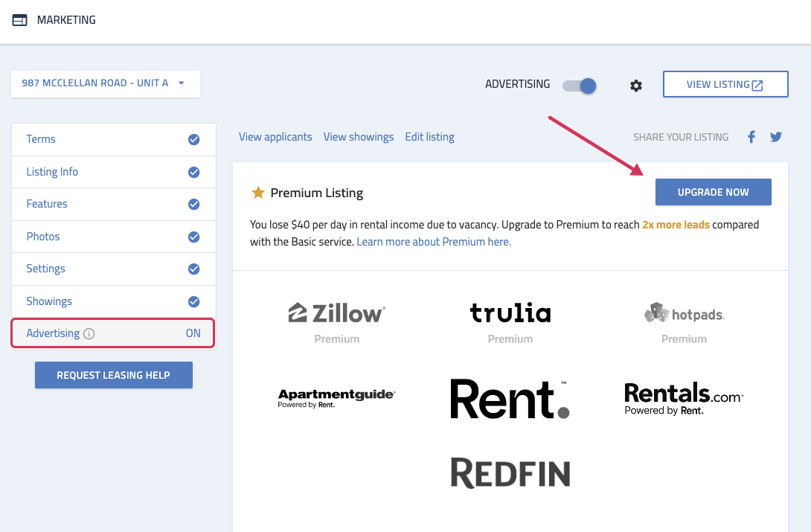
Task: Click the View Listing button
Action: point(725,84)
